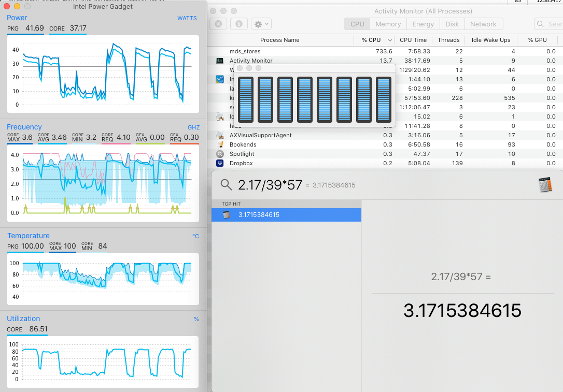Switch to the Disk tab
Viewport: 563px width, 392px height.
[x=452, y=24]
